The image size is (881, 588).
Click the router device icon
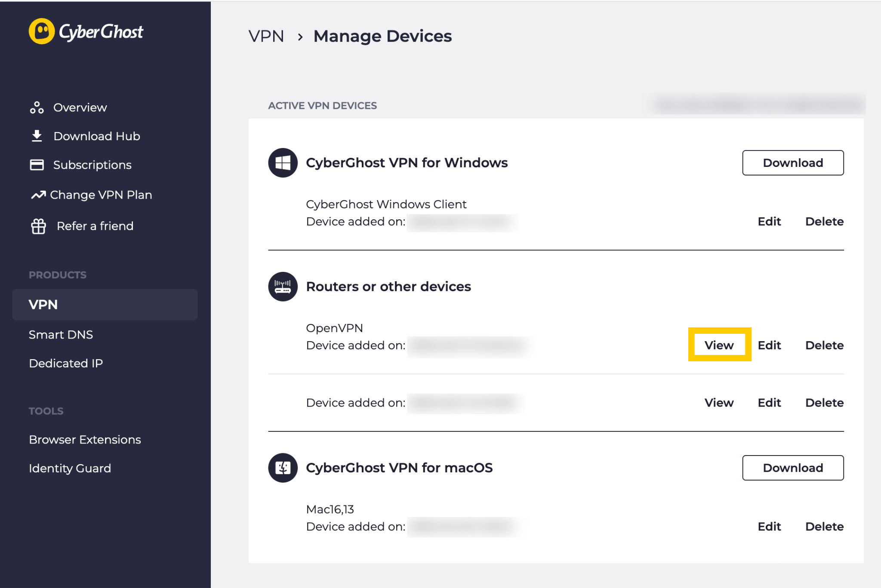coord(283,286)
